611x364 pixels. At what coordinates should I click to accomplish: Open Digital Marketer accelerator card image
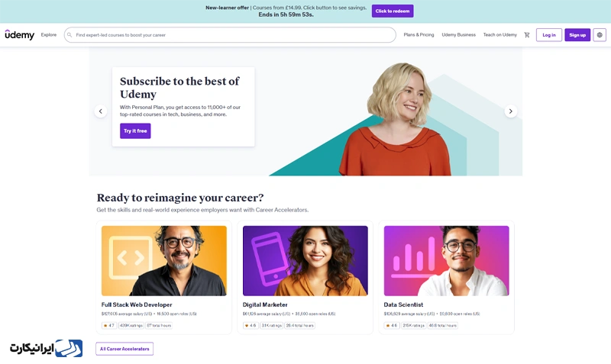pos(305,261)
